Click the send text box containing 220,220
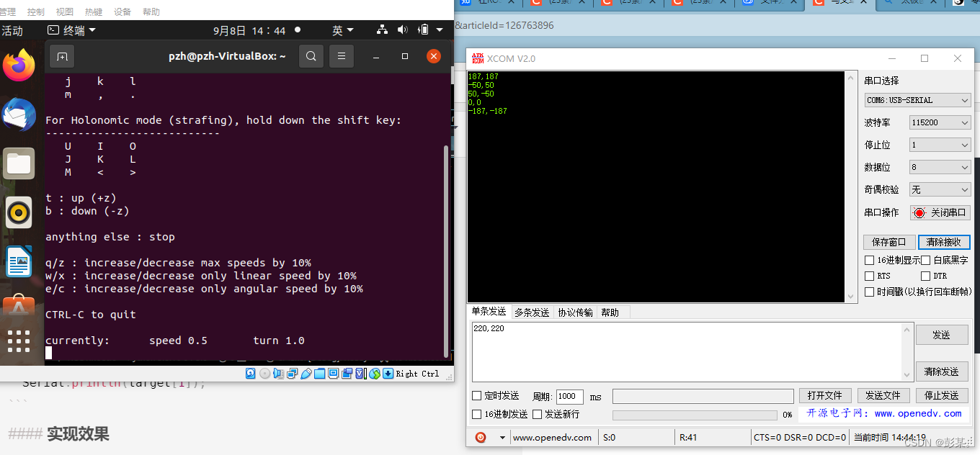 click(x=692, y=352)
